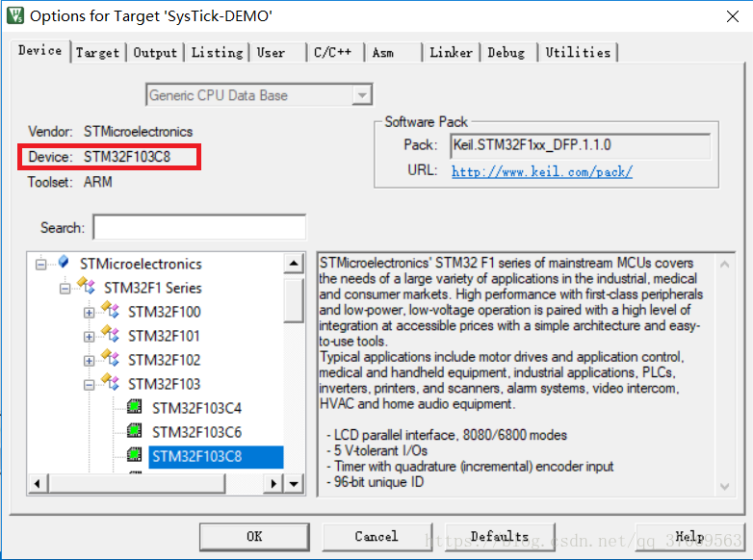Click the STM32F1 Series family icon

tap(87, 286)
